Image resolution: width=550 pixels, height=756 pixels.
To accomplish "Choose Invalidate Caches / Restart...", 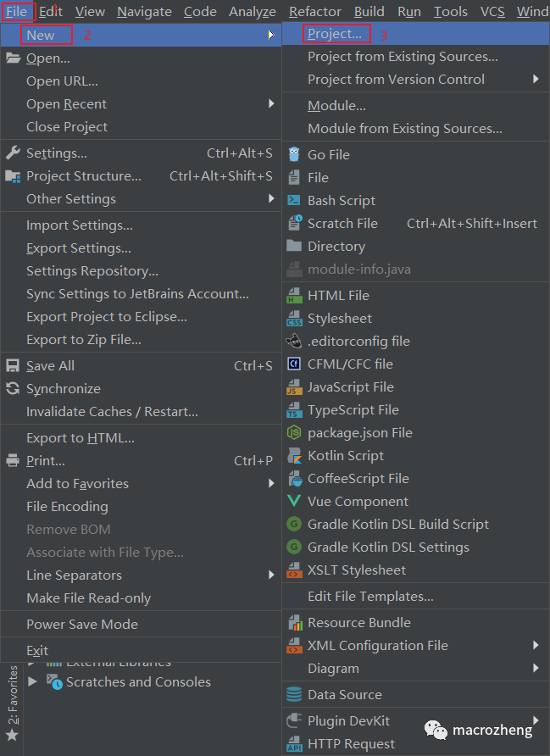I will [x=112, y=411].
